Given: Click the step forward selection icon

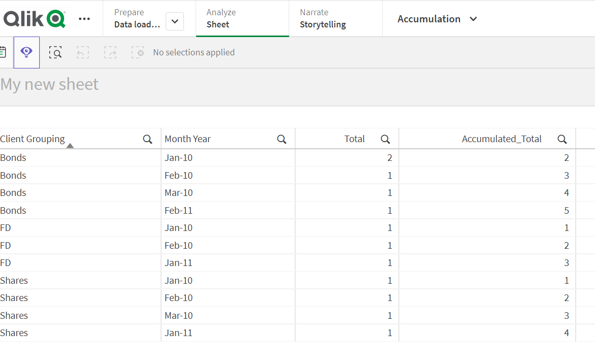Looking at the screenshot, I should coord(110,52).
